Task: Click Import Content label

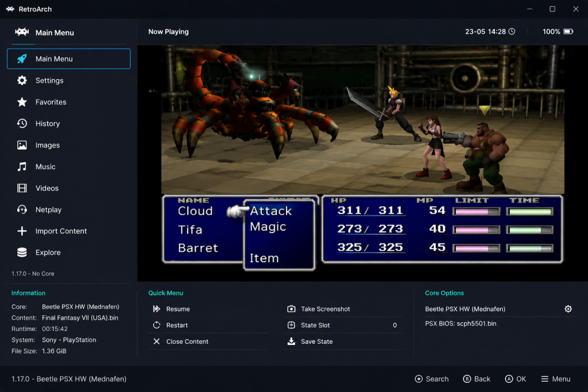Action: 61,231
